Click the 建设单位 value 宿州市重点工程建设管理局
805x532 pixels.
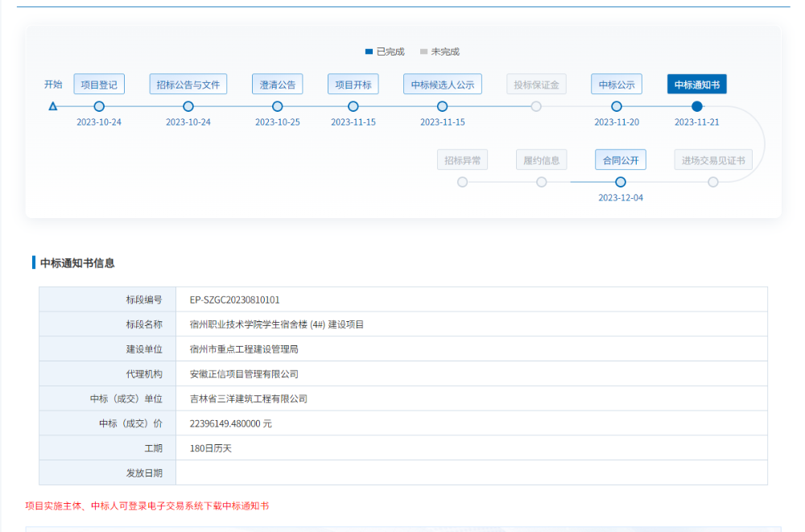(x=244, y=349)
